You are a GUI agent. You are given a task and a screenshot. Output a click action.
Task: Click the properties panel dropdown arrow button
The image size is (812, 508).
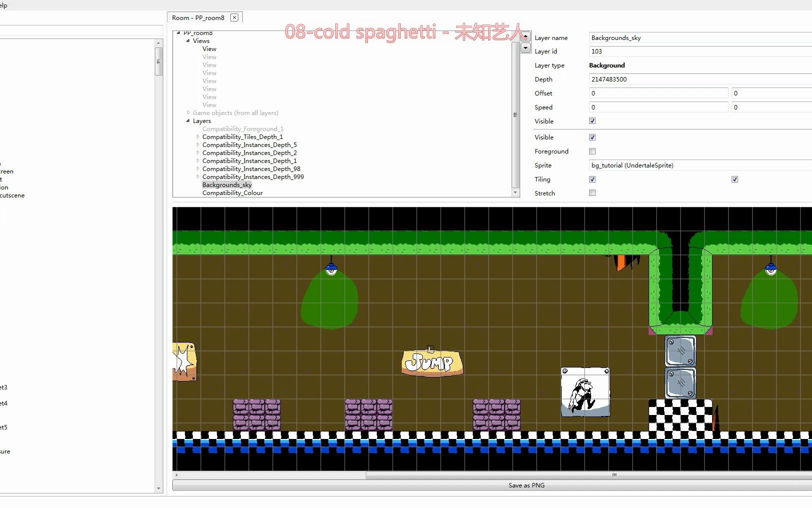click(526, 48)
